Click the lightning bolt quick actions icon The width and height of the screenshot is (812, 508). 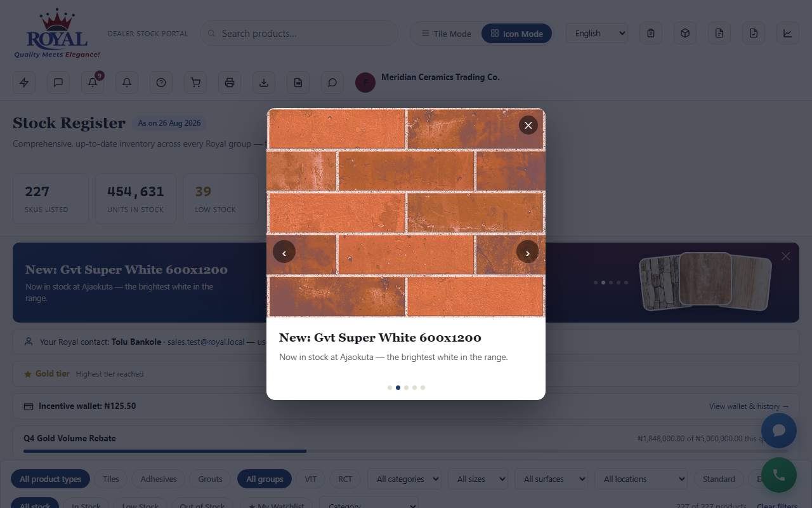(24, 83)
